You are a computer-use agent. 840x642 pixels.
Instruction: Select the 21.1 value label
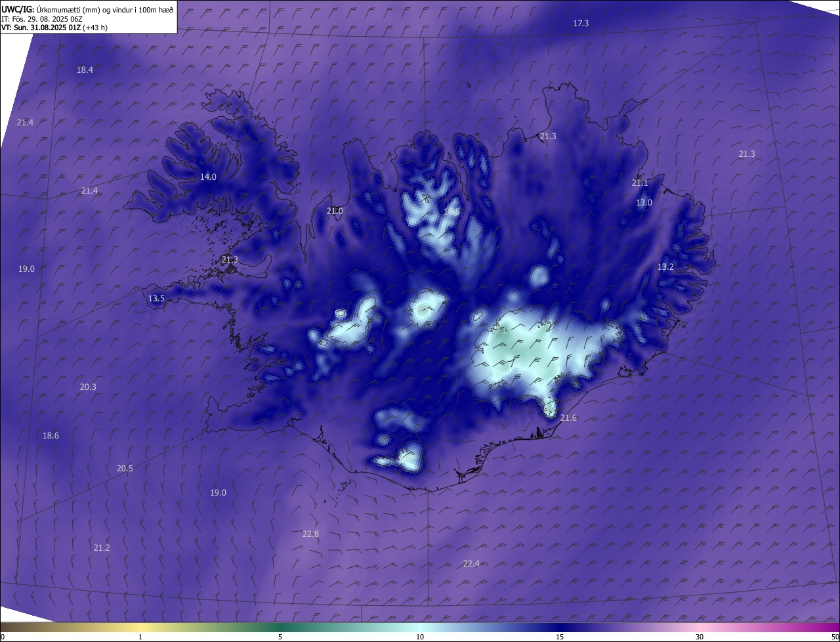pyautogui.click(x=640, y=182)
